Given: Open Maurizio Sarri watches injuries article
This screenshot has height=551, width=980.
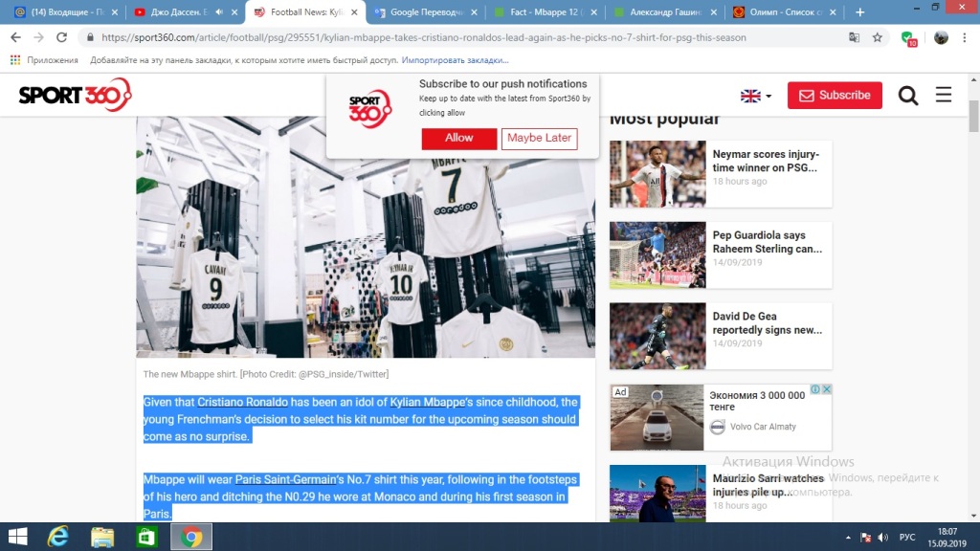Looking at the screenshot, I should click(768, 485).
